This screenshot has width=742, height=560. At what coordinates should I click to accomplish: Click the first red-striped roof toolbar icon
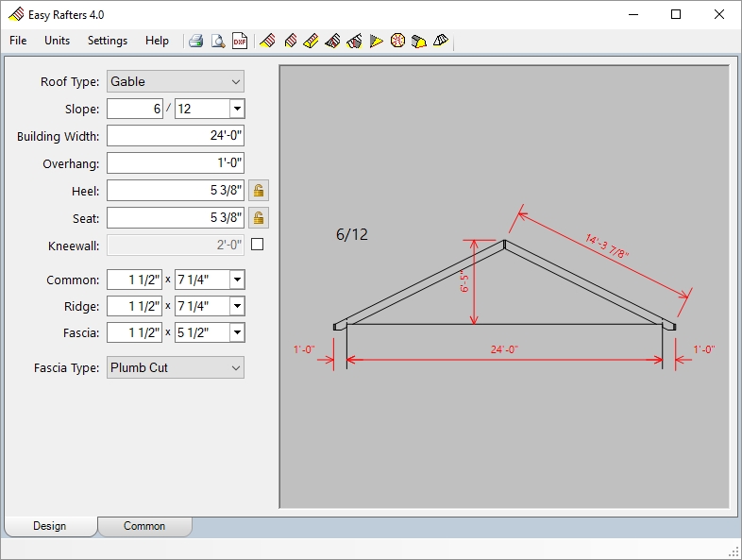pos(267,41)
